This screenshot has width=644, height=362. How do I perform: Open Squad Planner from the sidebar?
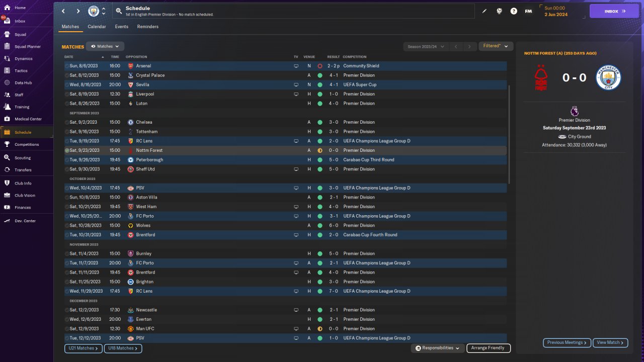coord(28,47)
